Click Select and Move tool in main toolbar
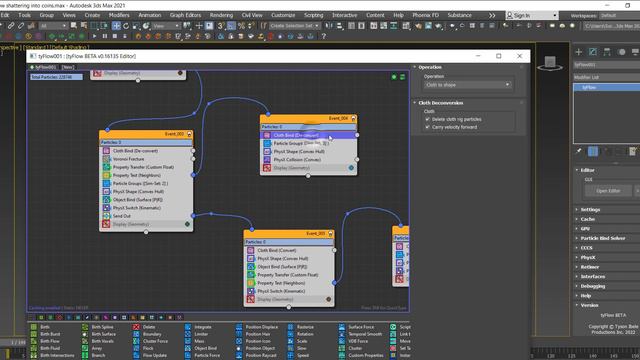Image resolution: width=640 pixels, height=360 pixels. (x=116, y=26)
